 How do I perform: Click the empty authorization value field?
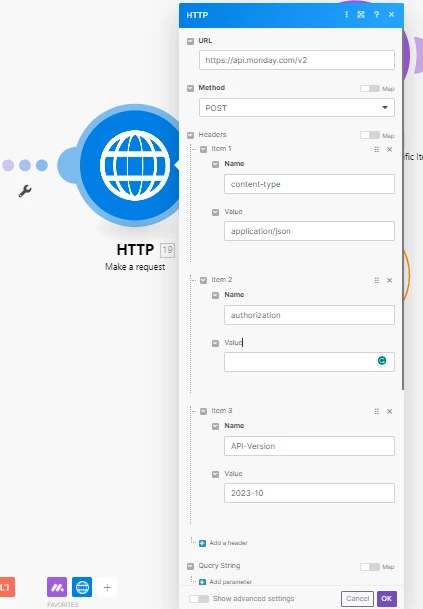click(309, 362)
